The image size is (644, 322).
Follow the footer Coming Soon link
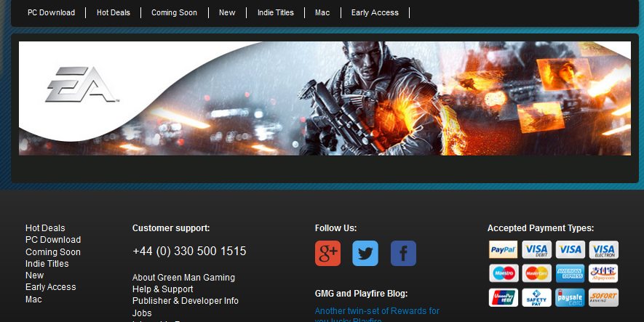(x=53, y=251)
